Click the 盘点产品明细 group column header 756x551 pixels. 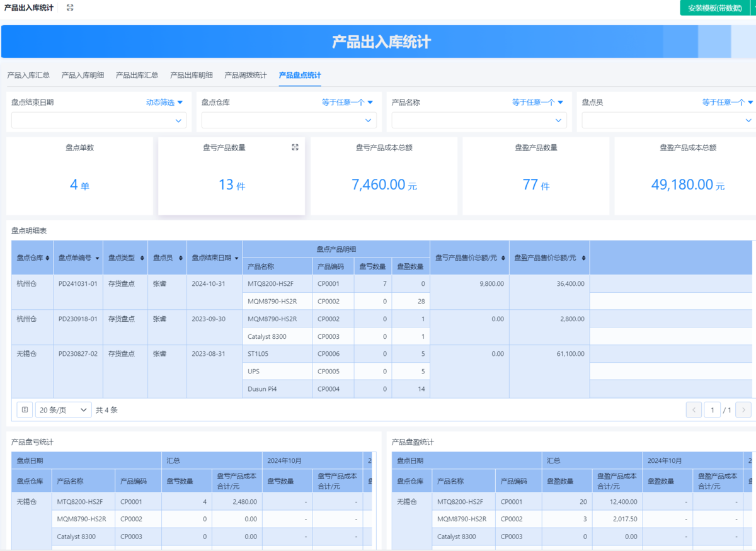coord(336,249)
